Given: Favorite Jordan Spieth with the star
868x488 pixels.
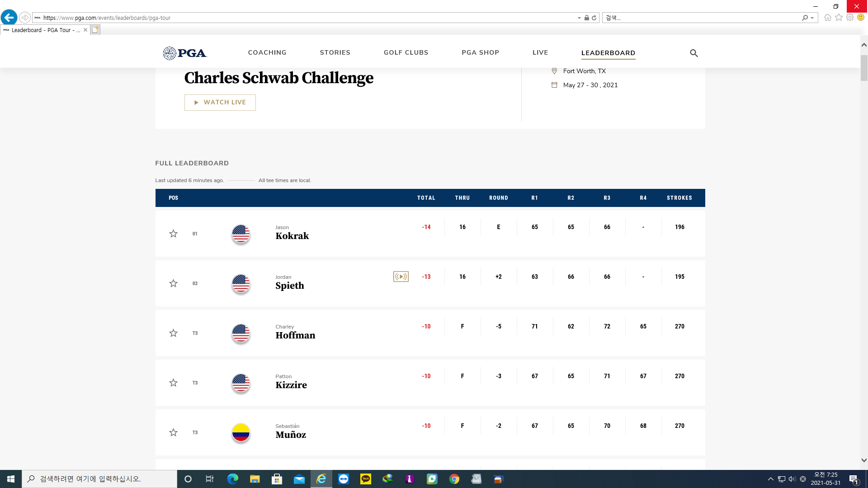Looking at the screenshot, I should 173,283.
